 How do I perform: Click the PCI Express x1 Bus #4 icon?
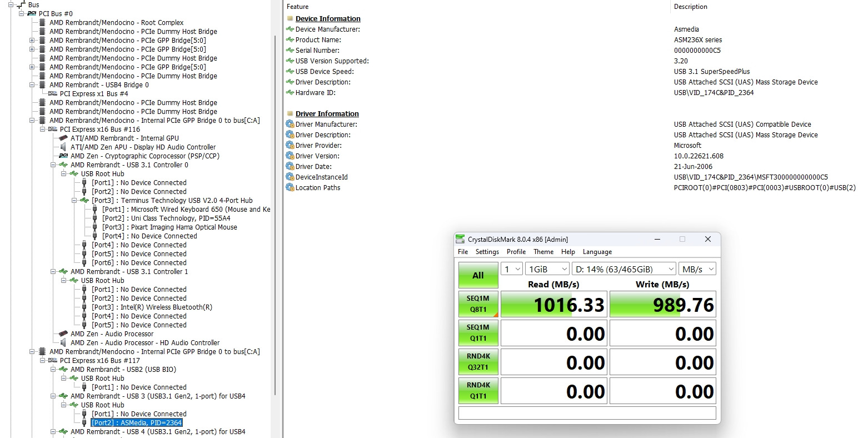[53, 93]
